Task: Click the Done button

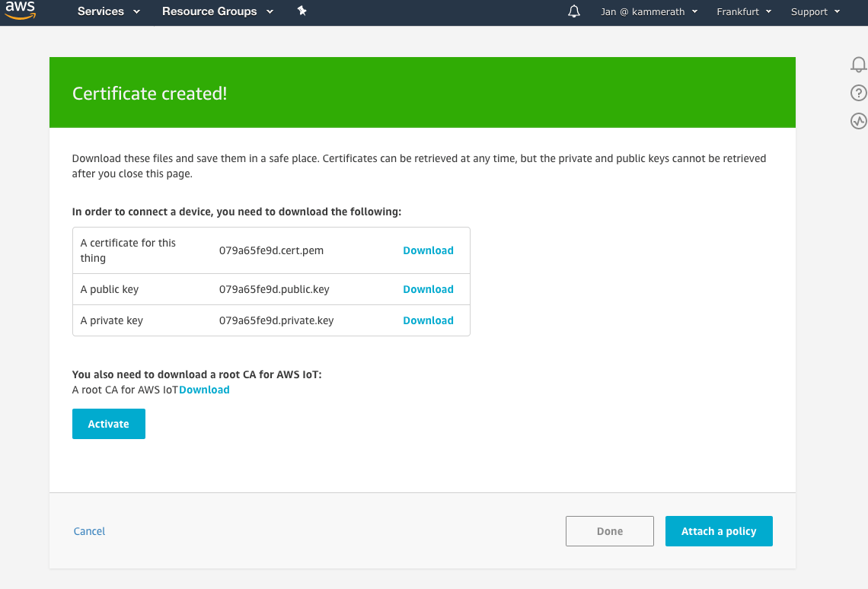Action: click(609, 531)
